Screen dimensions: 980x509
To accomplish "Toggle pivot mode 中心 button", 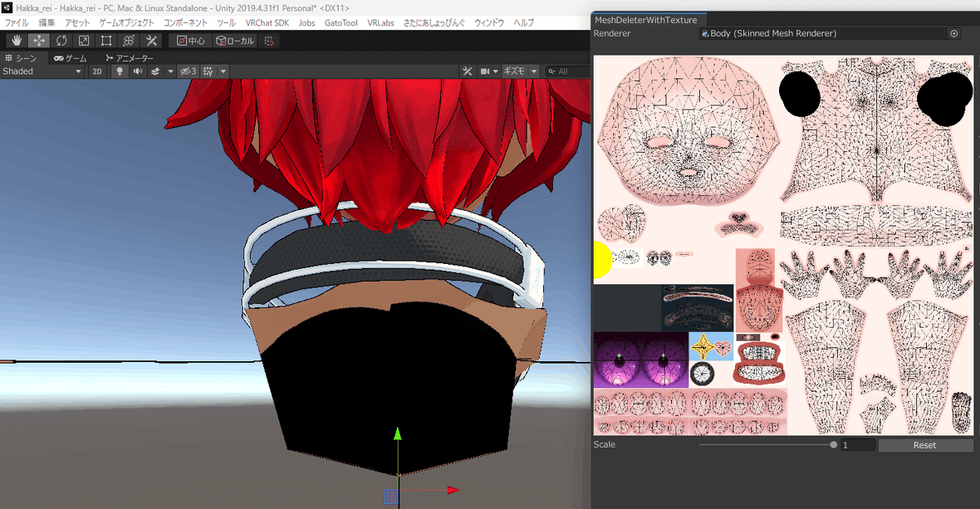I will coord(191,40).
